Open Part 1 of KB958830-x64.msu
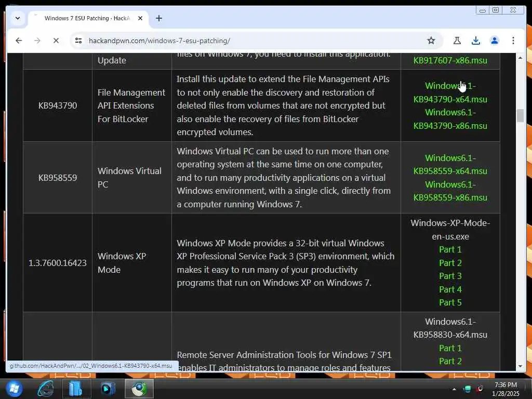This screenshot has width=532, height=399. (450, 348)
